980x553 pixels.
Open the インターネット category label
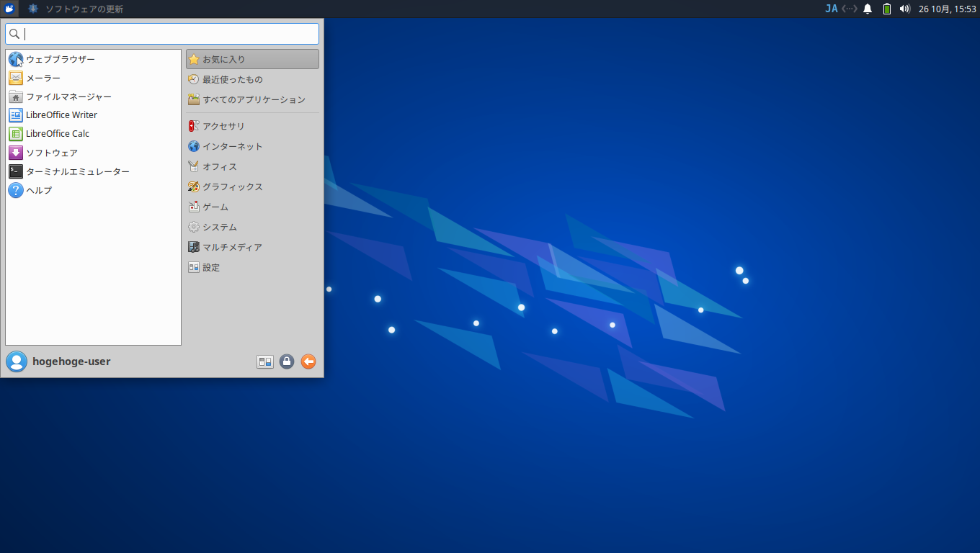233,146
